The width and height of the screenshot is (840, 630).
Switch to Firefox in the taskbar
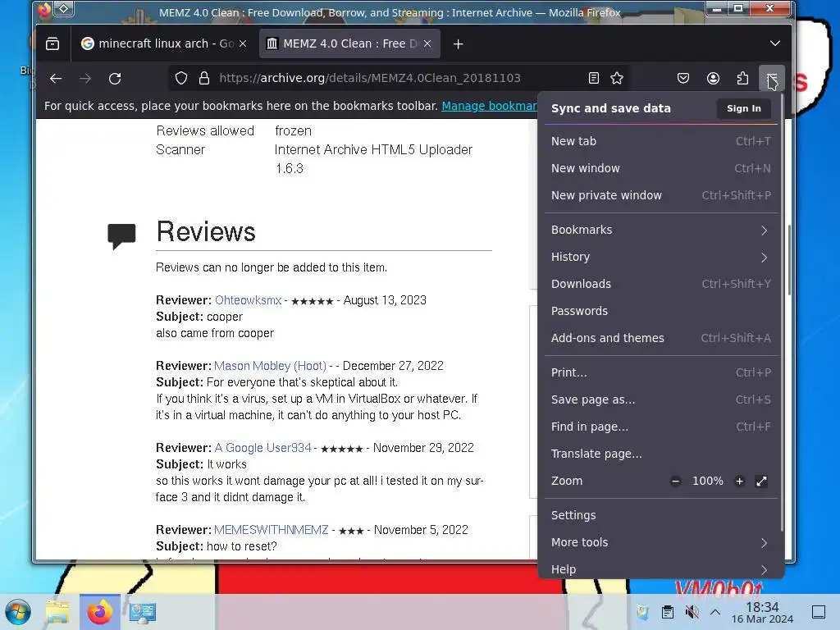(x=100, y=612)
